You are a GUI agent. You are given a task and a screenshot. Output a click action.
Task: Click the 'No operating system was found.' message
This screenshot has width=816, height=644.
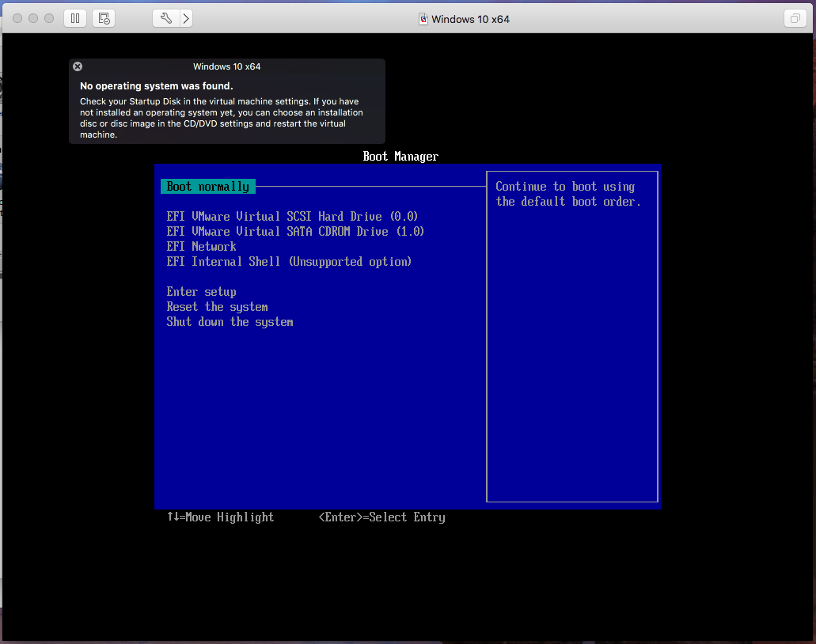[157, 85]
